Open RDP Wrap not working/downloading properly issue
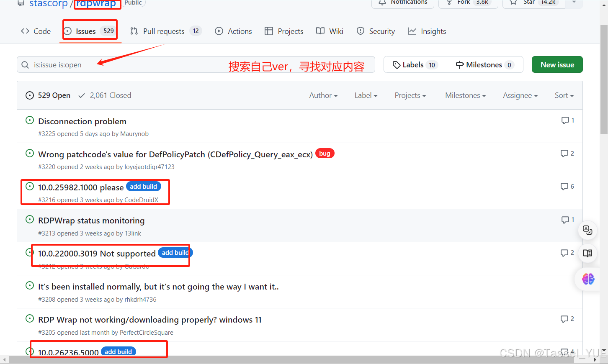Viewport: 608px width, 364px height. (x=150, y=320)
